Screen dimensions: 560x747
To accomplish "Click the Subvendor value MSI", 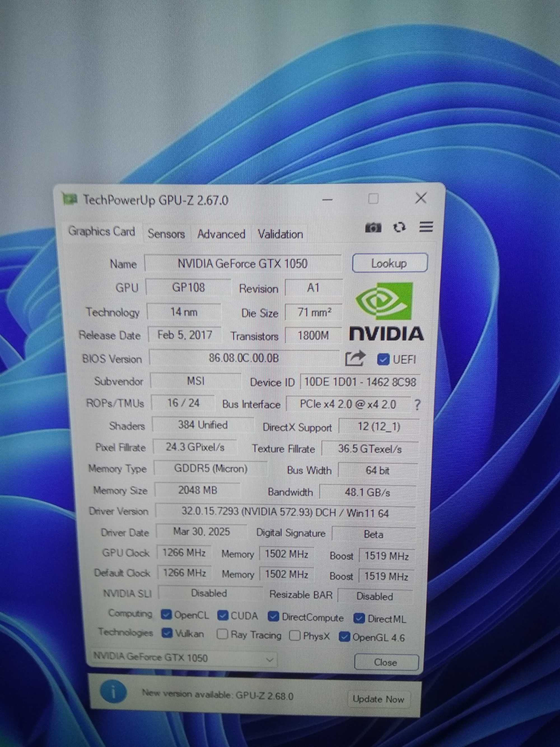I will coord(196,381).
